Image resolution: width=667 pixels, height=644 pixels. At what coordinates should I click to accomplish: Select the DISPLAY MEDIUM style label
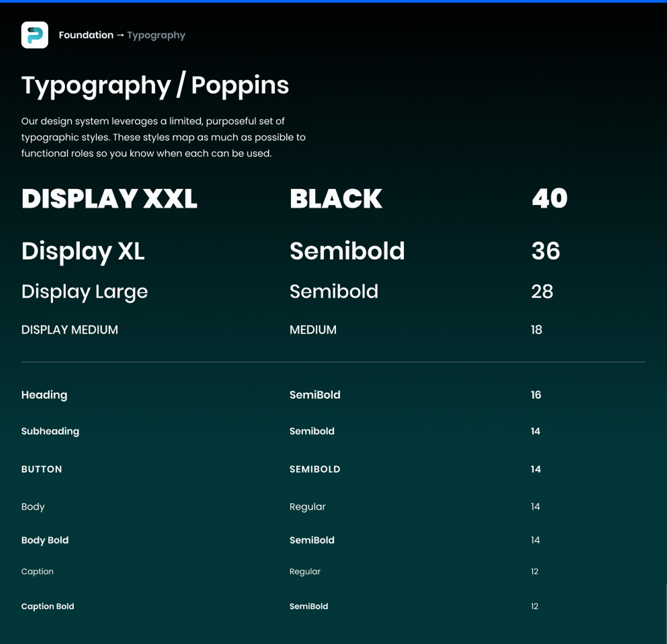69,330
